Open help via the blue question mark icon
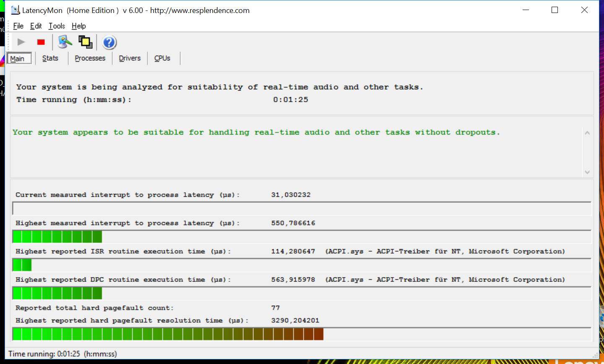604x364 pixels. point(109,42)
